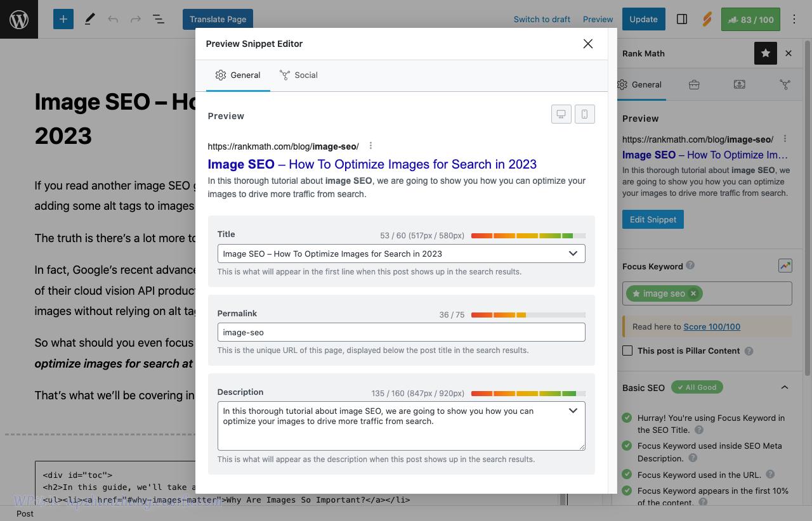The width and height of the screenshot is (812, 521).
Task: Open the Rank Math Social tab icon
Action: [x=785, y=84]
